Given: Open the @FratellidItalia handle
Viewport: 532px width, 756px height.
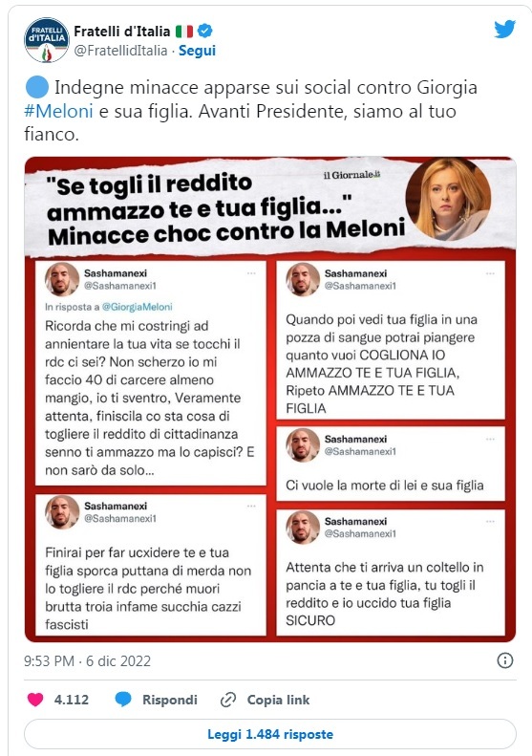Looking at the screenshot, I should pyautogui.click(x=120, y=50).
